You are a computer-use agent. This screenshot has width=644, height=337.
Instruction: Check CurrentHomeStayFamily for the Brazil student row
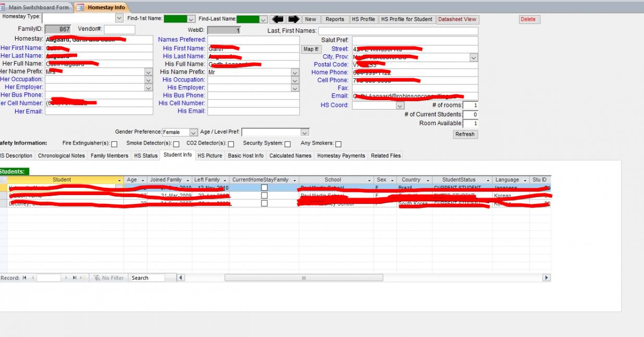(x=264, y=188)
